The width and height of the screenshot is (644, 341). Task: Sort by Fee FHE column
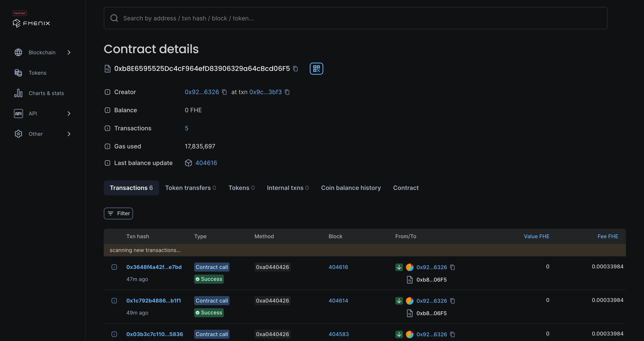[x=608, y=237]
